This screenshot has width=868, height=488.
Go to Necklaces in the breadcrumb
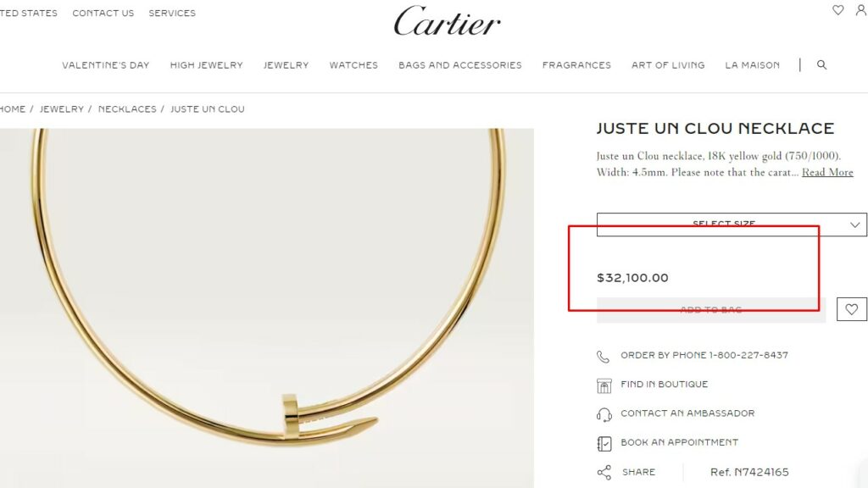(127, 109)
